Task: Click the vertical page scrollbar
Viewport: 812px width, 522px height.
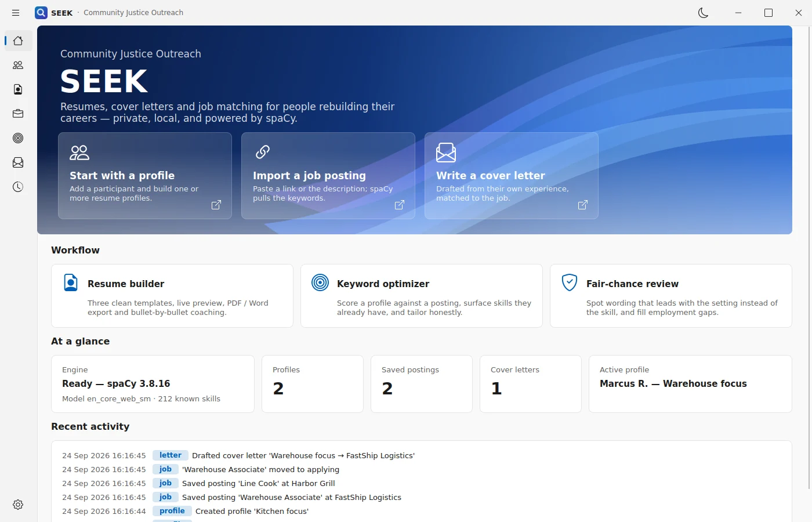Action: [x=809, y=258]
